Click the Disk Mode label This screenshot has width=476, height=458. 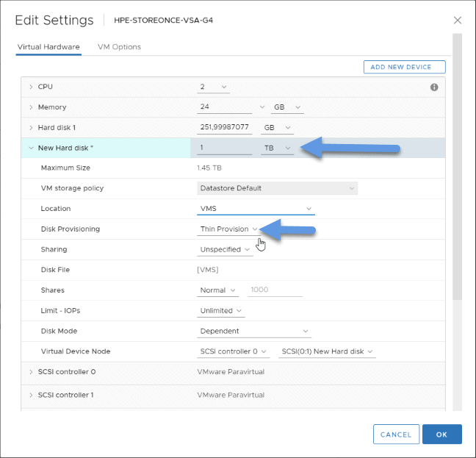click(x=59, y=331)
